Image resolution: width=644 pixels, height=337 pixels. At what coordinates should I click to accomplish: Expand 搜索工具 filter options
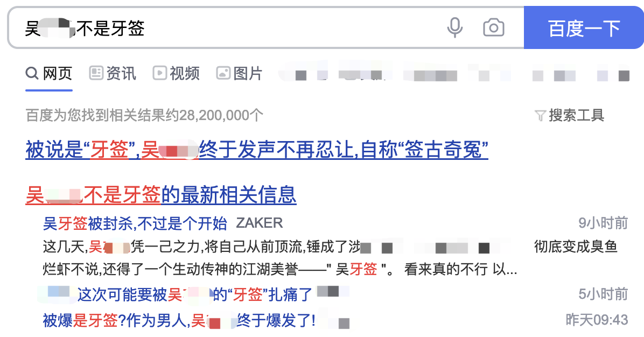click(x=569, y=115)
